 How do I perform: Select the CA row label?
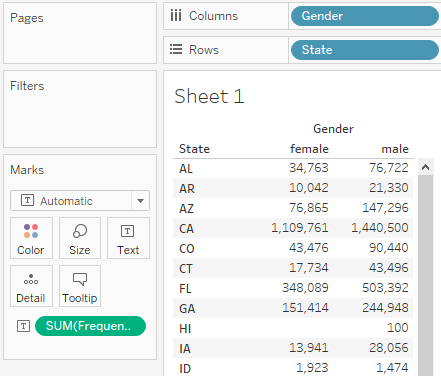click(x=186, y=229)
